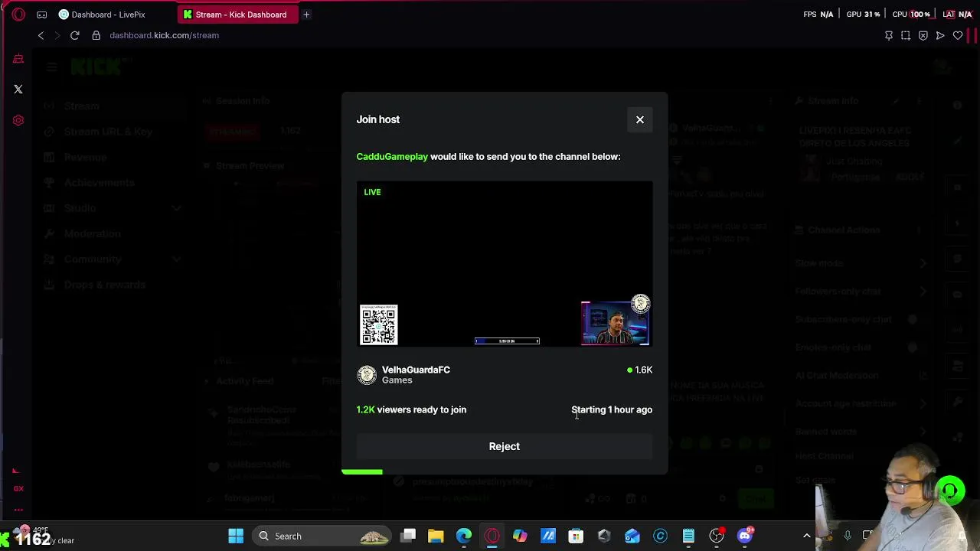The width and height of the screenshot is (980, 551).
Task: Go back in browser history
Action: 41,35
